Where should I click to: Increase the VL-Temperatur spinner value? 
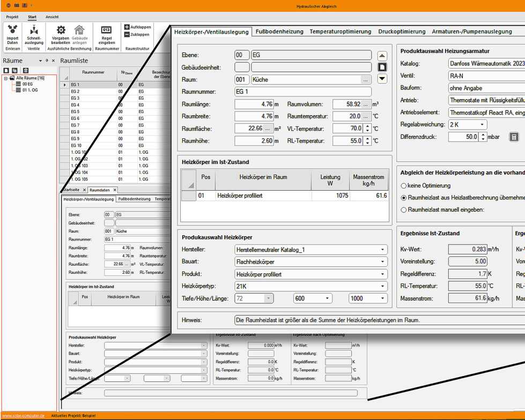click(x=367, y=126)
